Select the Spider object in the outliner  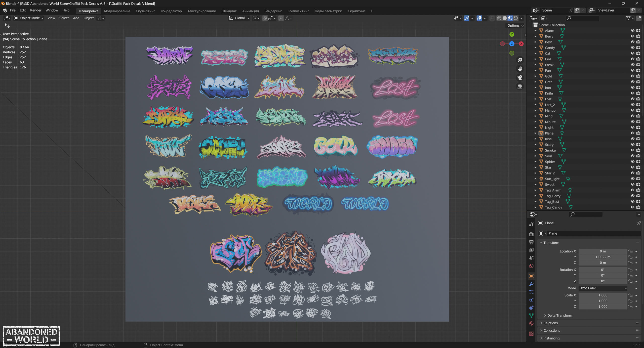click(550, 162)
